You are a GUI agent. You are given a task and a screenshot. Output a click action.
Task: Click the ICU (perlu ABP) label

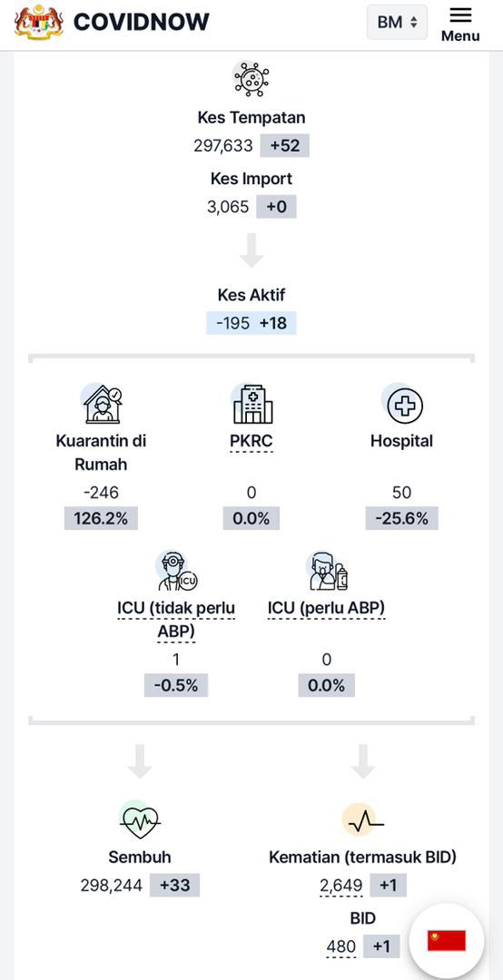pos(326,607)
